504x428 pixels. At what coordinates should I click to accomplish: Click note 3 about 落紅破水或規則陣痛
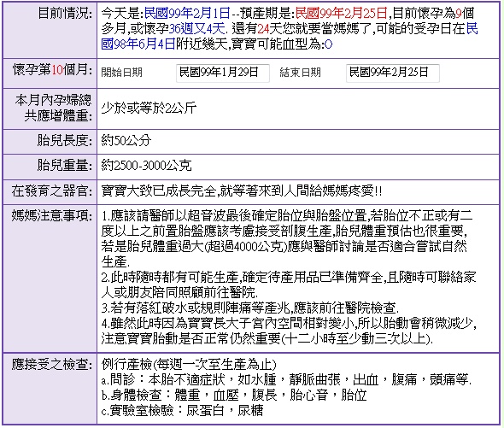pos(250,308)
